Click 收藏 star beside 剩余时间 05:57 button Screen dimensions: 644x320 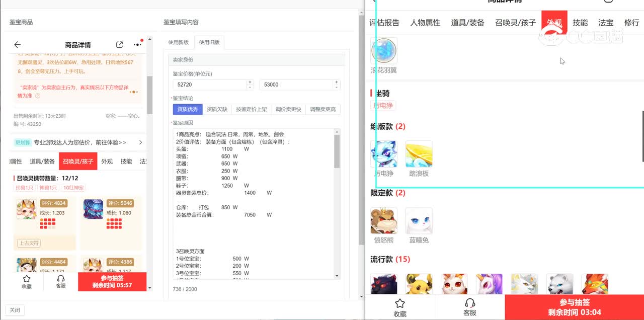point(27,282)
